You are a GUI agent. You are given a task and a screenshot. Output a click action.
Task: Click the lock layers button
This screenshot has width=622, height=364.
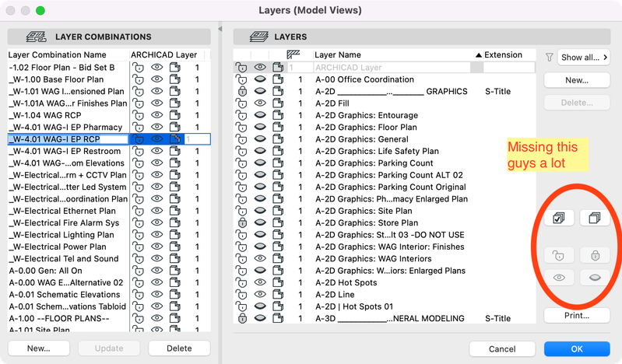click(x=595, y=256)
